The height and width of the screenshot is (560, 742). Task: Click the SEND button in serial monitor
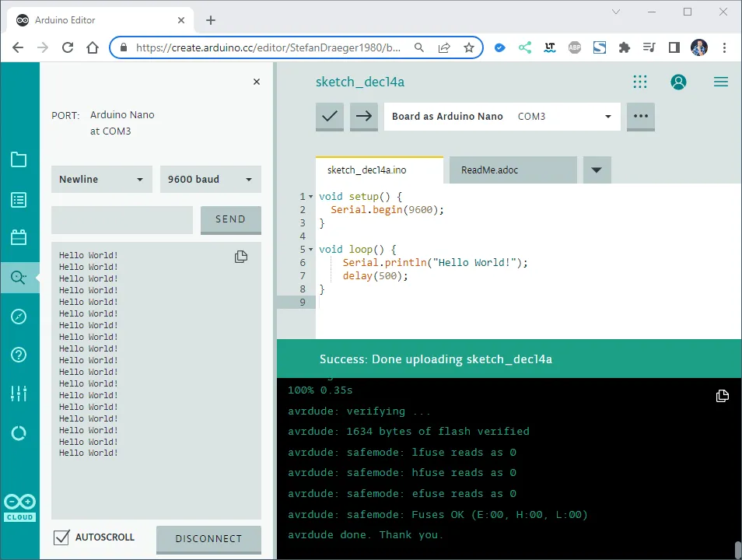230,220
